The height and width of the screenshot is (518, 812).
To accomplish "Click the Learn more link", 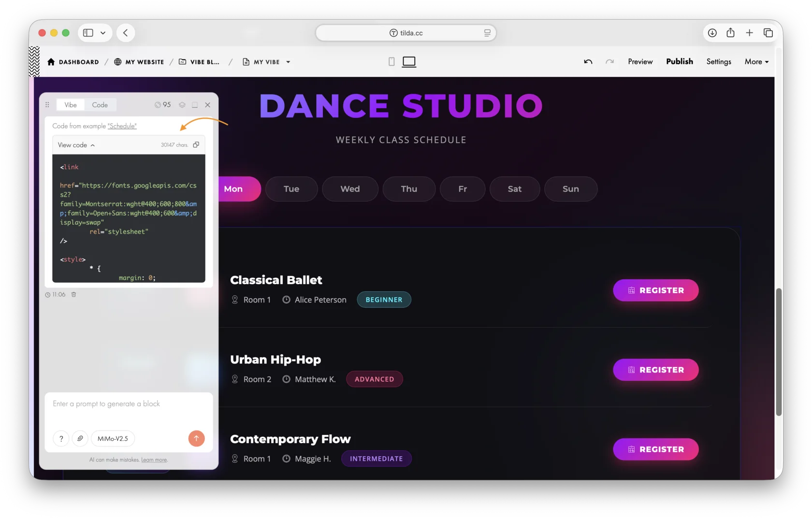I will [x=154, y=460].
